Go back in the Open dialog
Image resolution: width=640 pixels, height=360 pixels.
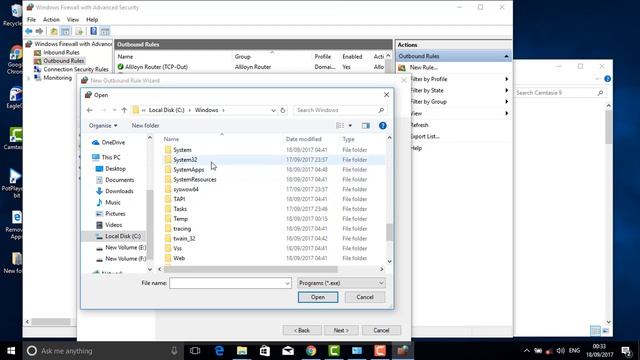click(90, 110)
